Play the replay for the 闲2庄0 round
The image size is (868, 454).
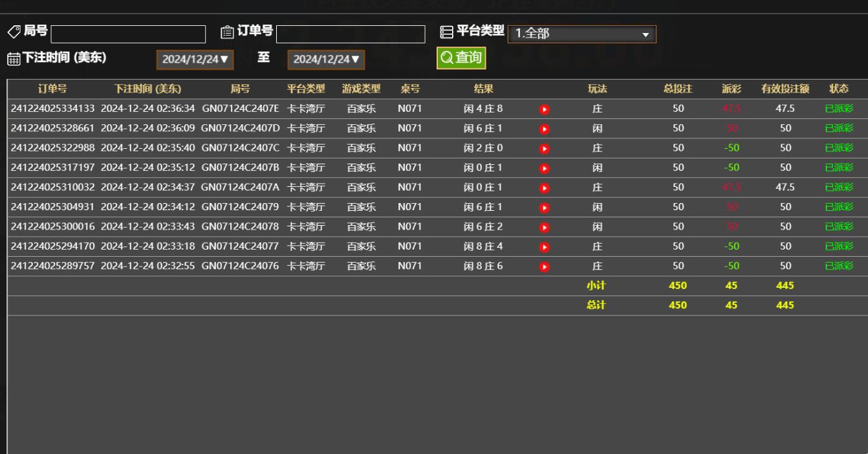coord(543,147)
